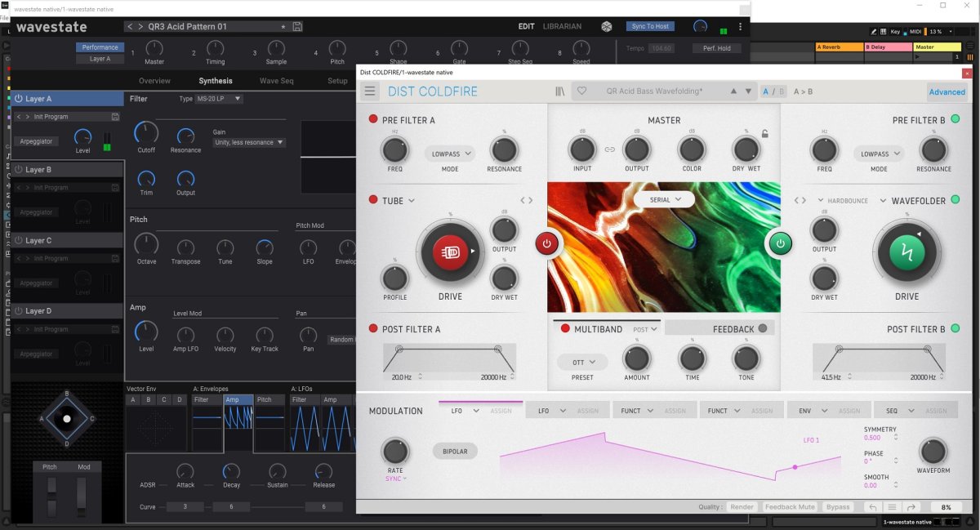This screenshot has width=980, height=530.
Task: Switch to wavestate Wave Seq tab
Action: pyautogui.click(x=276, y=81)
